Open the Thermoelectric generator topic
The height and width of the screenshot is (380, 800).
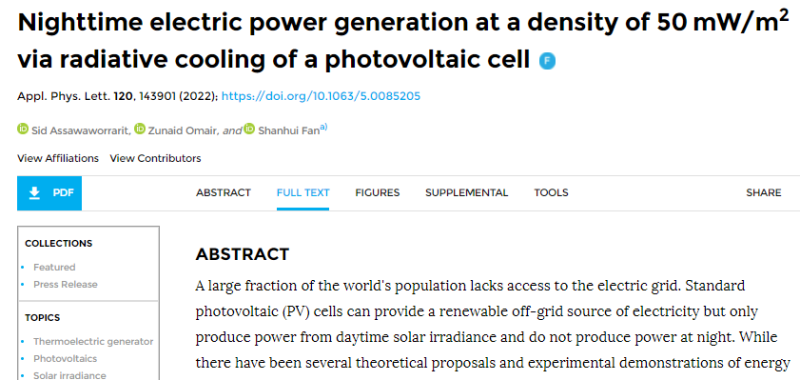(x=93, y=342)
